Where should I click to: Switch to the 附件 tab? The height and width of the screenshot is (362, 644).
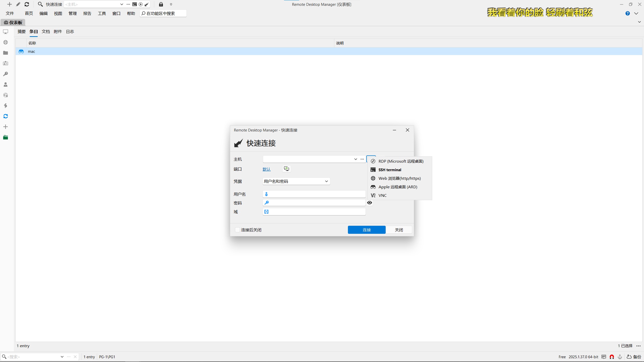pos(58,31)
